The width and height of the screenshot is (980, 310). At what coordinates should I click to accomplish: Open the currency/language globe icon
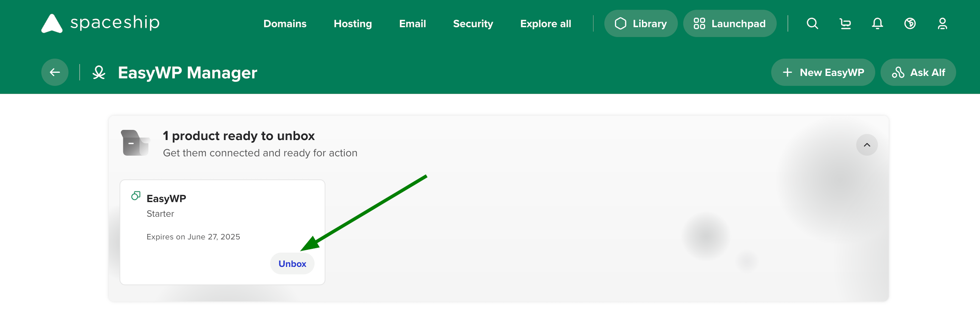910,23
